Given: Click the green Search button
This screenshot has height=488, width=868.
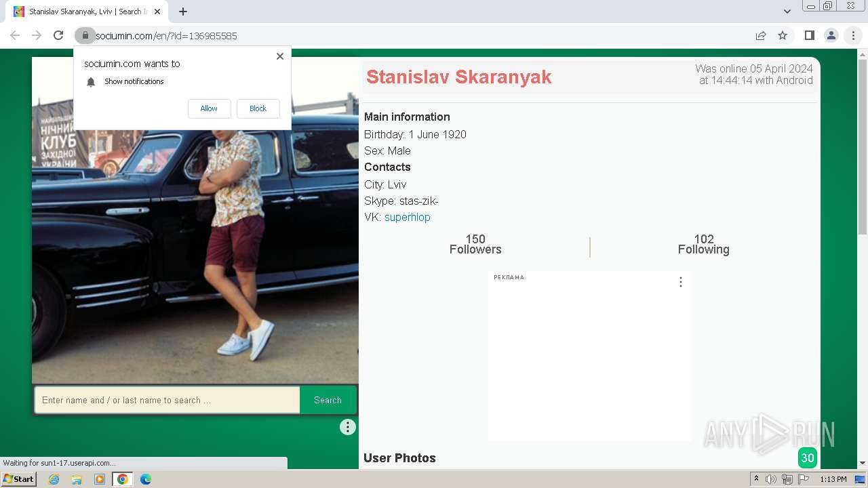Looking at the screenshot, I should point(328,400).
